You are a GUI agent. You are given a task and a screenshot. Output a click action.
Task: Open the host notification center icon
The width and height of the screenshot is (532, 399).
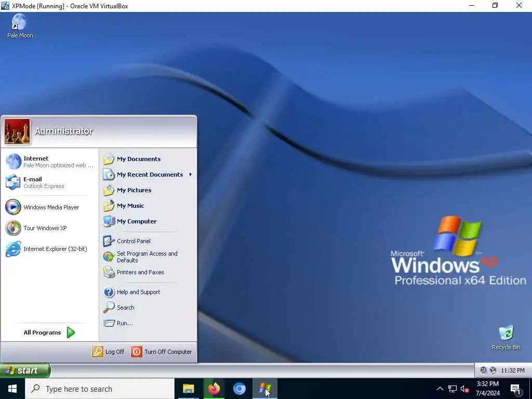pos(515,389)
